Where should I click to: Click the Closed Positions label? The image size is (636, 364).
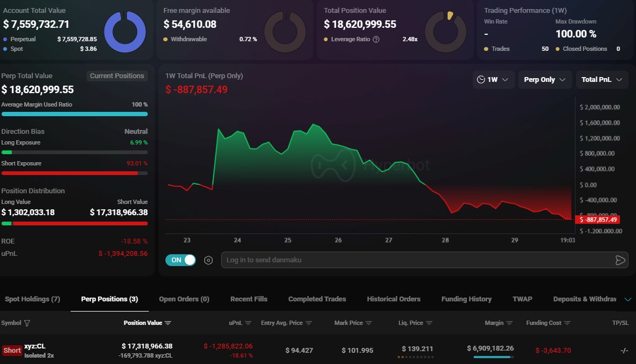point(585,49)
